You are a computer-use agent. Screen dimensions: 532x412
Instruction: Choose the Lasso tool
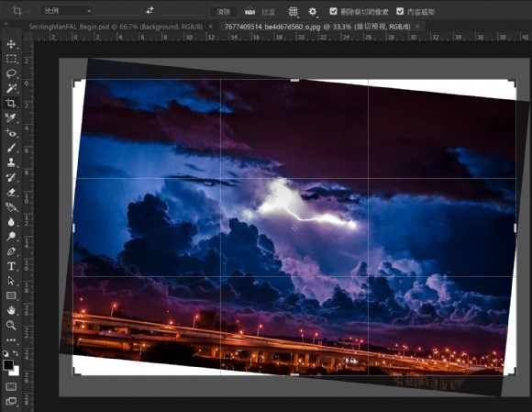tap(11, 73)
